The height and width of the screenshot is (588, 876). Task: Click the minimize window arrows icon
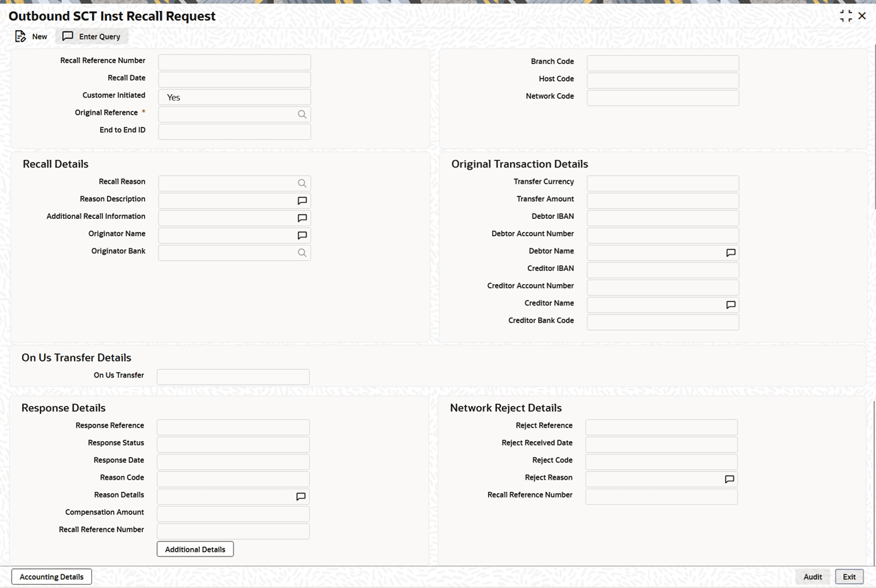(x=846, y=16)
